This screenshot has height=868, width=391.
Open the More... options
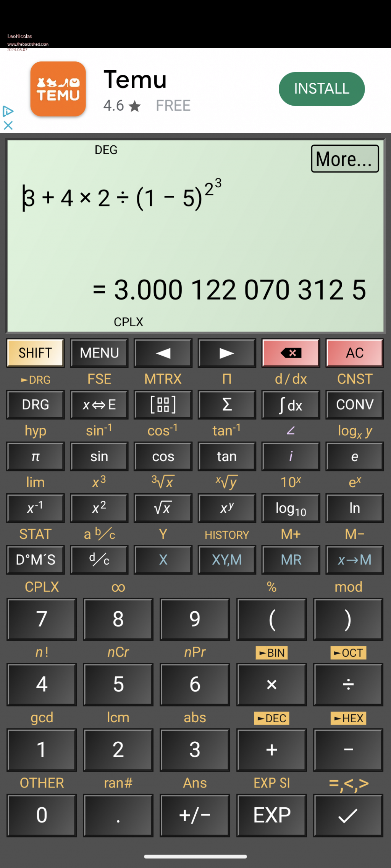[345, 159]
